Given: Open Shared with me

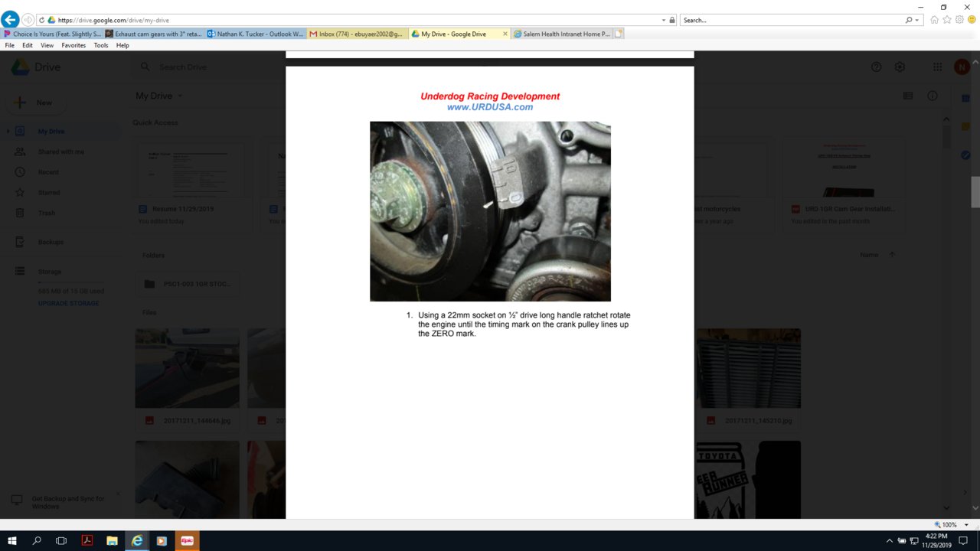Looking at the screenshot, I should [x=61, y=152].
